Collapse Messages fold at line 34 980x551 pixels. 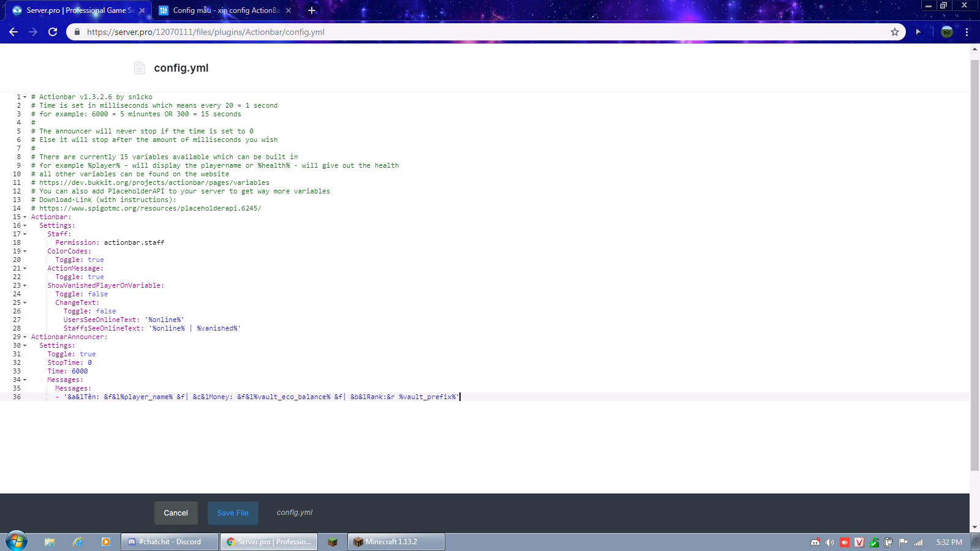coord(24,380)
